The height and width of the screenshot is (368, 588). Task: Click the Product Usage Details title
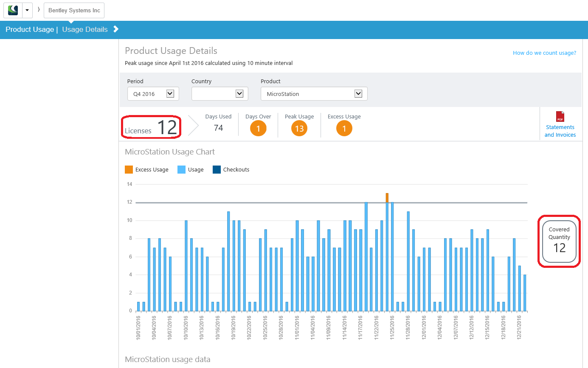tap(171, 51)
